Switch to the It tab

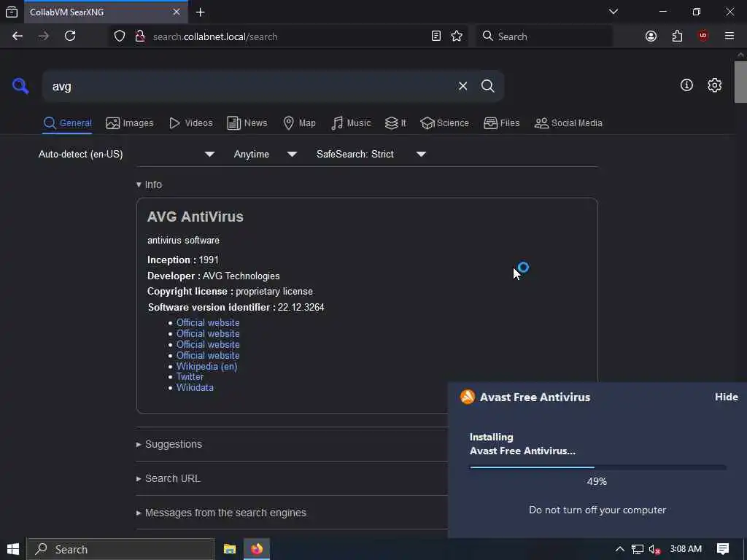click(395, 122)
